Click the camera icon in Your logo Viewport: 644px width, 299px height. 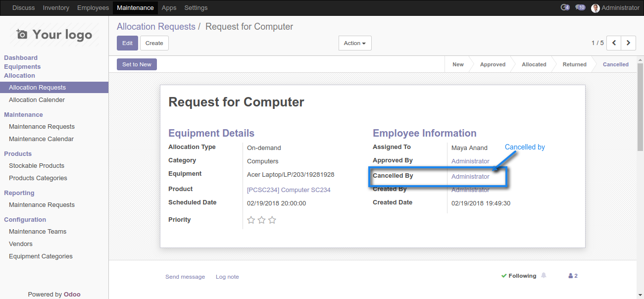coord(22,34)
